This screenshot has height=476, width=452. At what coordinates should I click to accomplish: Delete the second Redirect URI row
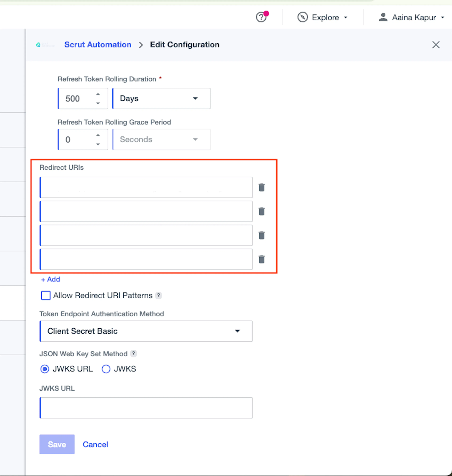[x=262, y=211]
